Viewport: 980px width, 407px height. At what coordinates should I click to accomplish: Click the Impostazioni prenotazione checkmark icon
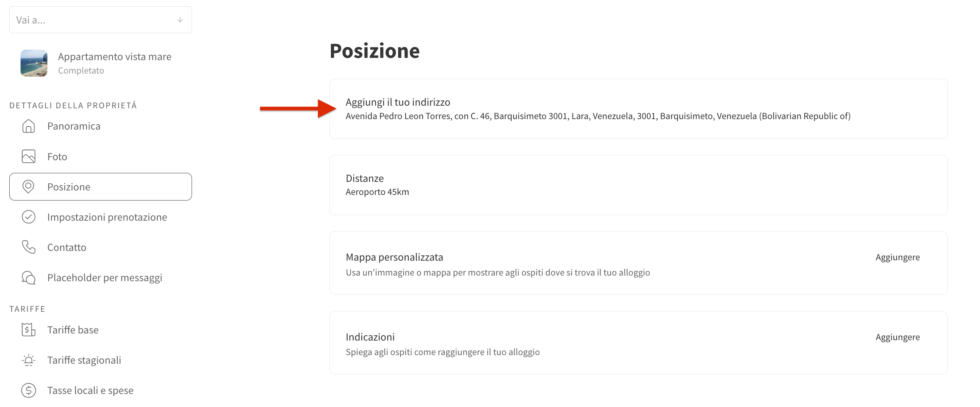pyautogui.click(x=28, y=217)
